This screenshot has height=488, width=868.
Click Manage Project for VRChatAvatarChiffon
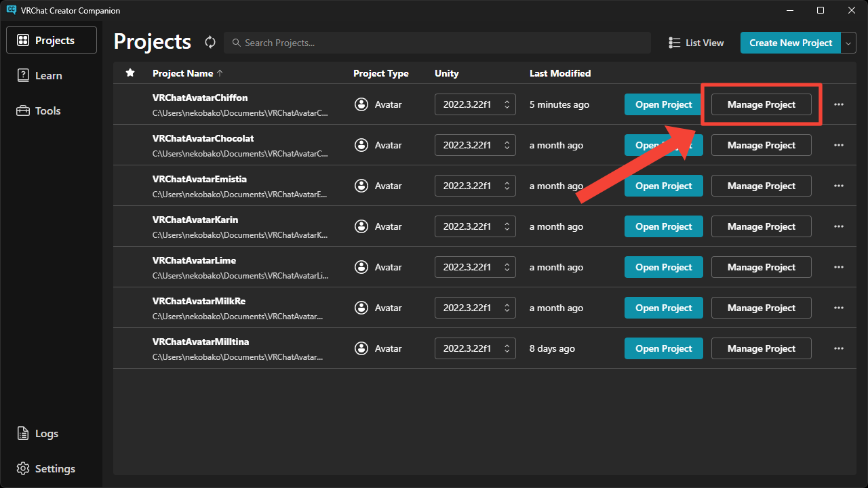pos(761,104)
